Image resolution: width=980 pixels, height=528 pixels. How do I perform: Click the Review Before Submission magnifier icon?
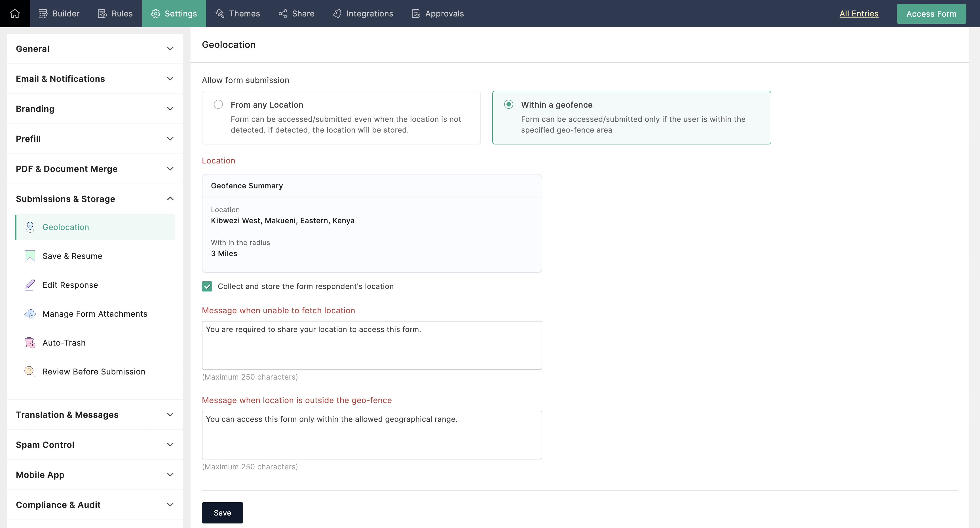[x=30, y=371]
